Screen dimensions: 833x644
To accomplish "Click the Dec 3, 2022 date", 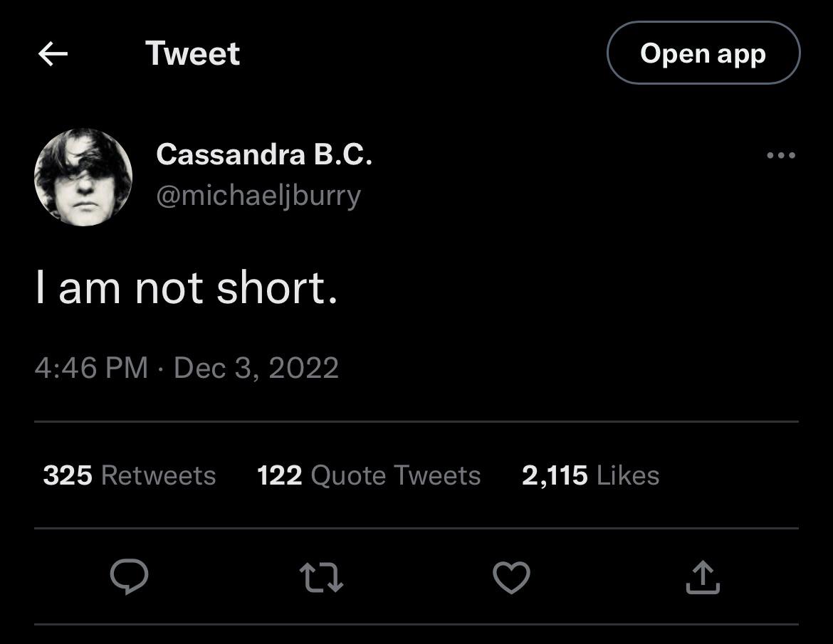I will pyautogui.click(x=256, y=368).
